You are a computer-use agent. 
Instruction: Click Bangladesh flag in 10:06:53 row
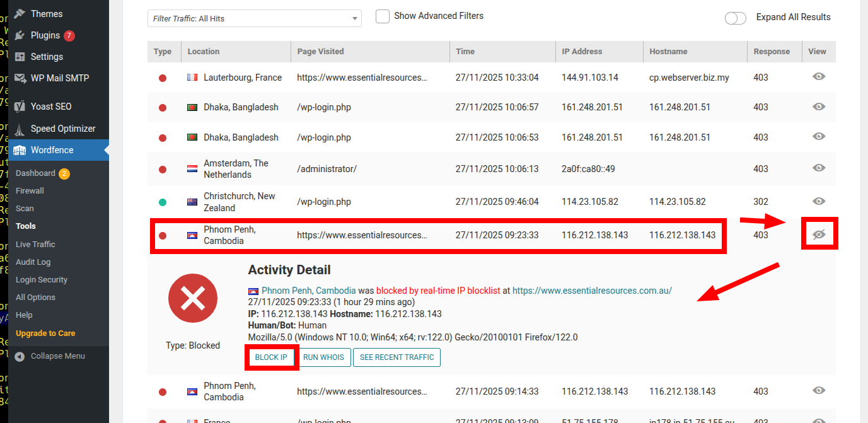192,137
